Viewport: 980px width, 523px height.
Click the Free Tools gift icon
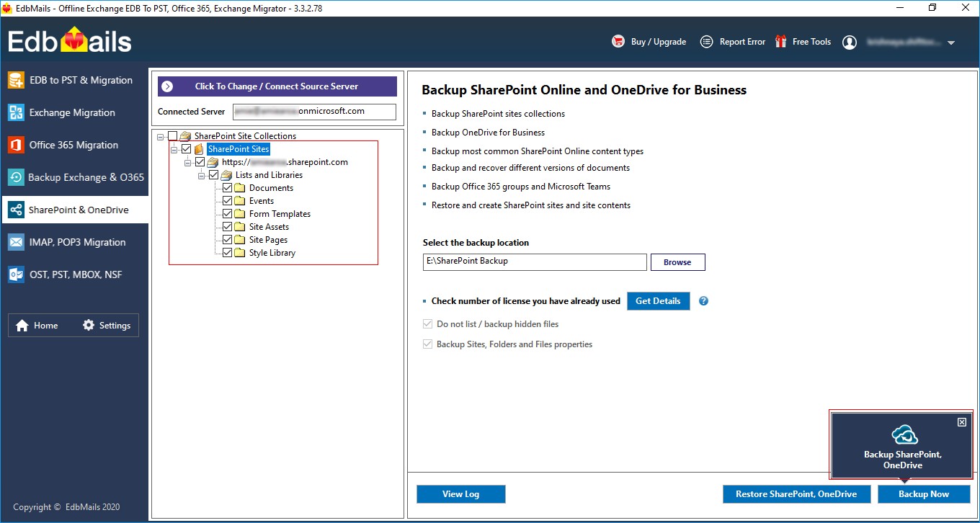tap(781, 42)
